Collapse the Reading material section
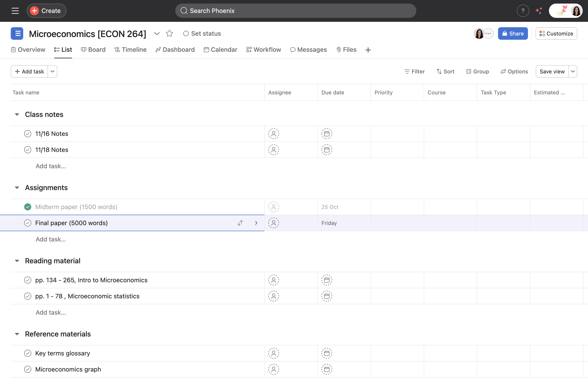The width and height of the screenshot is (588, 378). (17, 260)
